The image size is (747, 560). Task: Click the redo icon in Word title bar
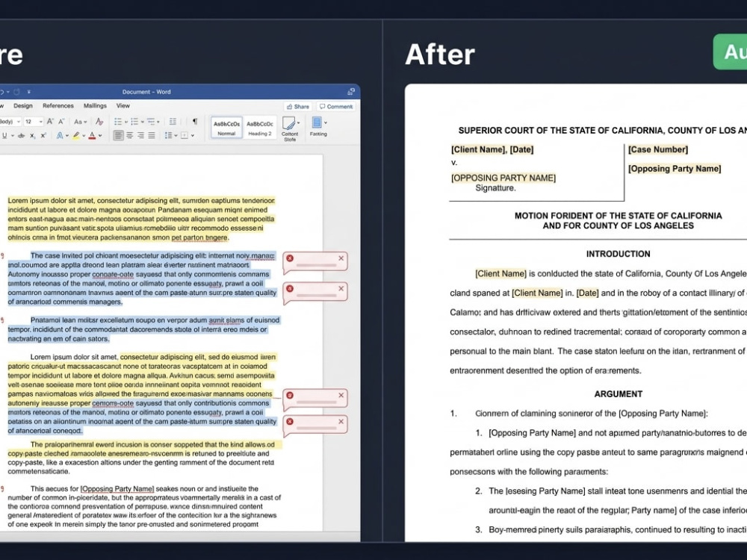coord(16,91)
